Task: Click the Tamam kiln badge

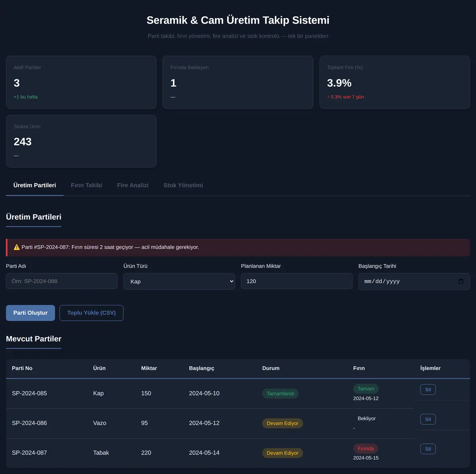Action: click(x=366, y=389)
